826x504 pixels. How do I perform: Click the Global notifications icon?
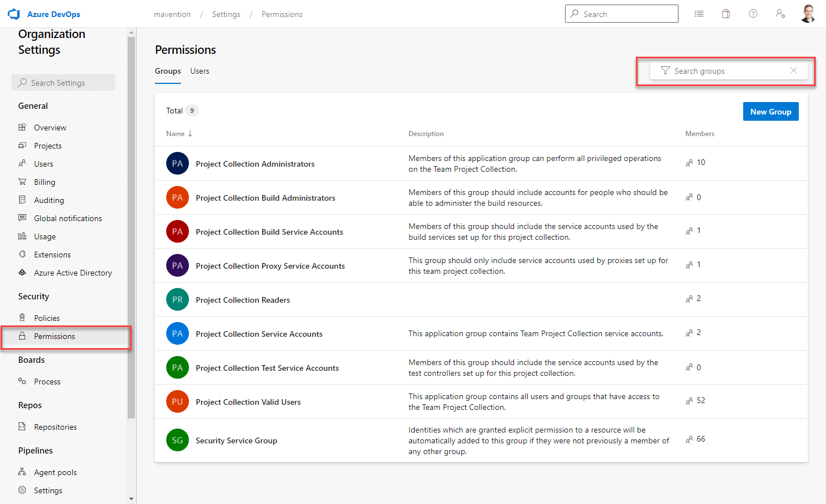click(x=22, y=218)
